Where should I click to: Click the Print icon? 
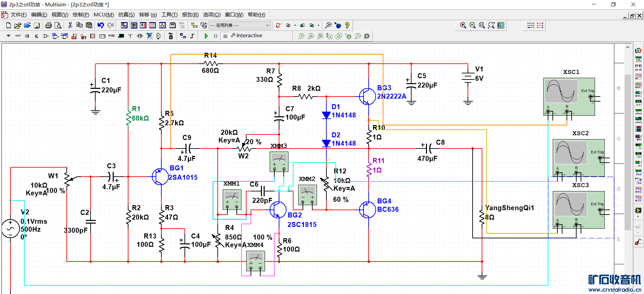(49, 25)
